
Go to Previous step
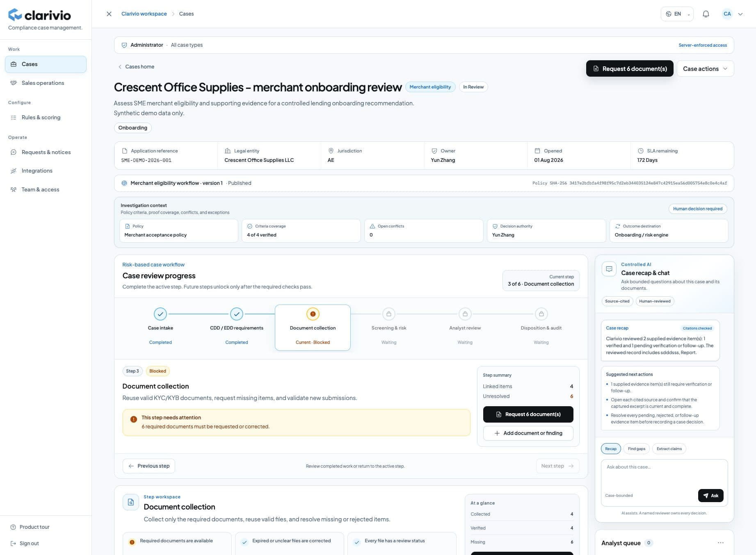click(149, 466)
